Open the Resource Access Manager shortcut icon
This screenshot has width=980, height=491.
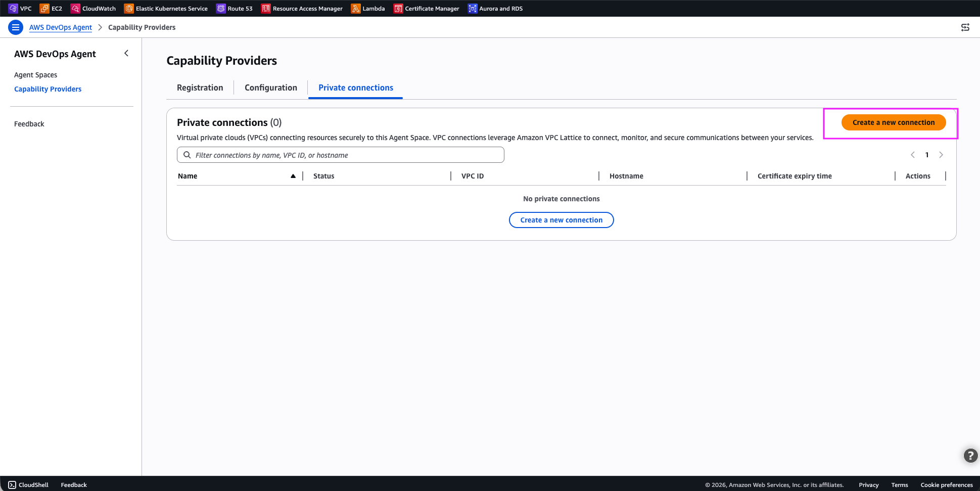pyautogui.click(x=266, y=9)
